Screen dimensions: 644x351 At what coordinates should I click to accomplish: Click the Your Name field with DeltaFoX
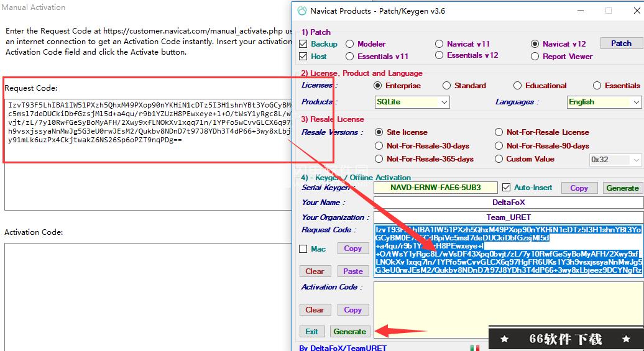pos(508,203)
